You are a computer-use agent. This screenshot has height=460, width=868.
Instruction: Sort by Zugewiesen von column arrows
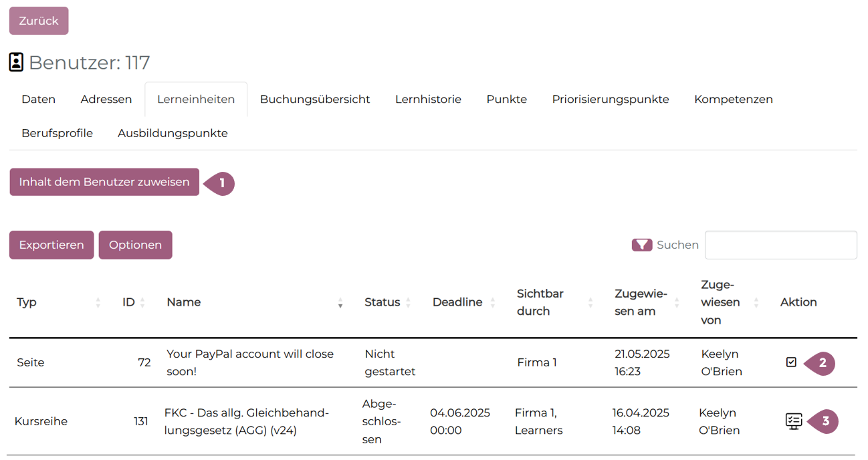756,302
